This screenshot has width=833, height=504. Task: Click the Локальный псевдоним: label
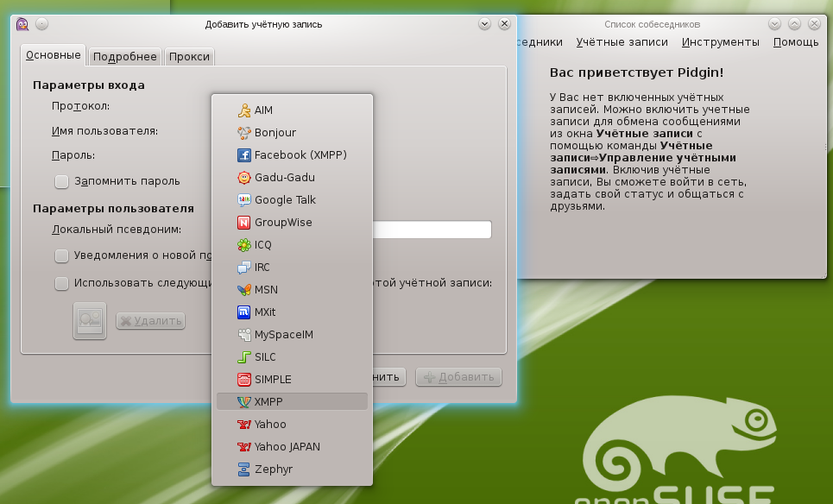pos(117,230)
